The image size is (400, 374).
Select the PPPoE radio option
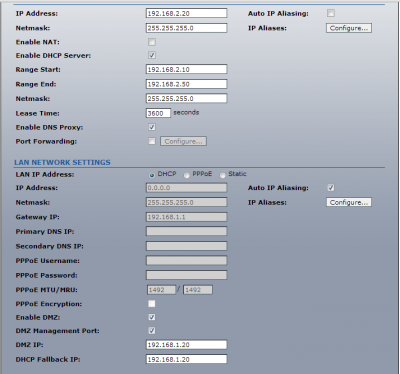click(x=187, y=175)
